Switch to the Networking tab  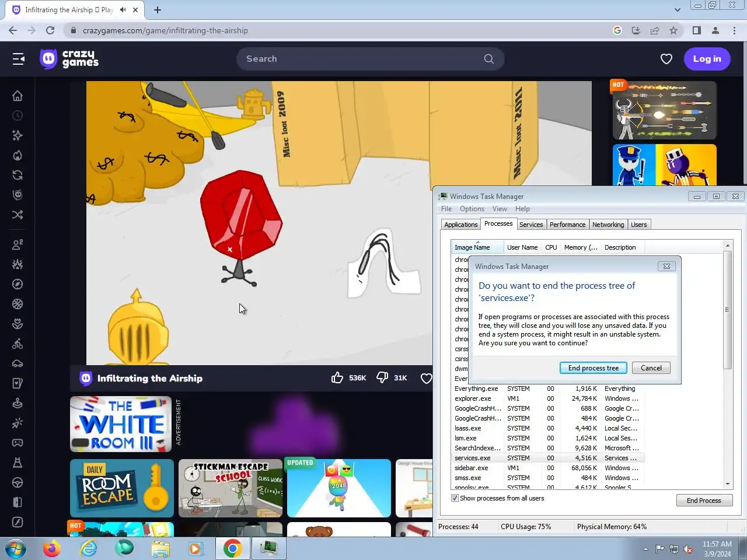pos(608,225)
